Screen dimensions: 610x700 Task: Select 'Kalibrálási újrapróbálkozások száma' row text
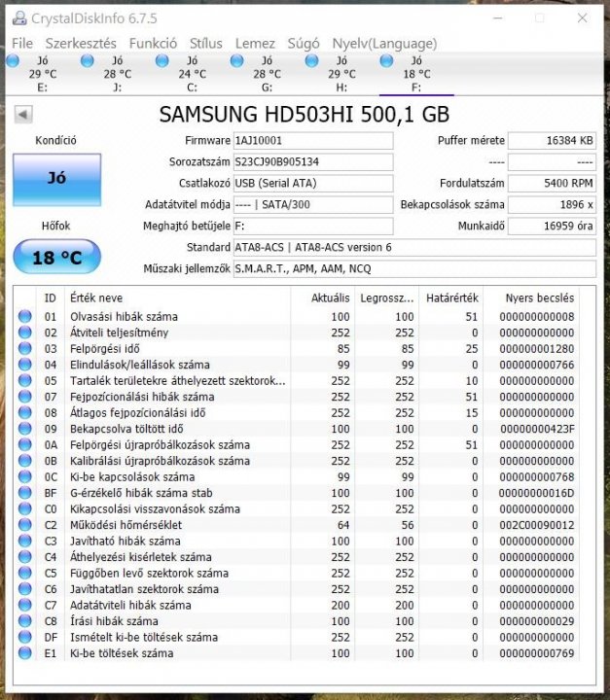160,461
